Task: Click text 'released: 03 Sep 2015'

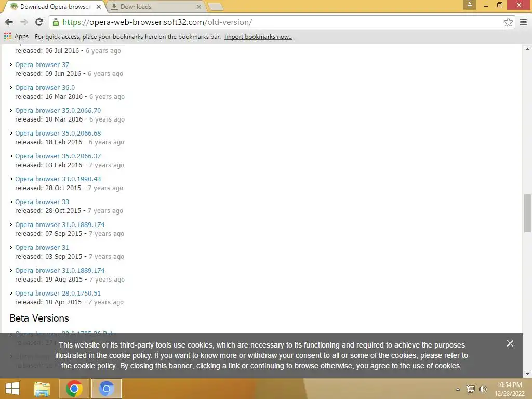Action: (48, 257)
